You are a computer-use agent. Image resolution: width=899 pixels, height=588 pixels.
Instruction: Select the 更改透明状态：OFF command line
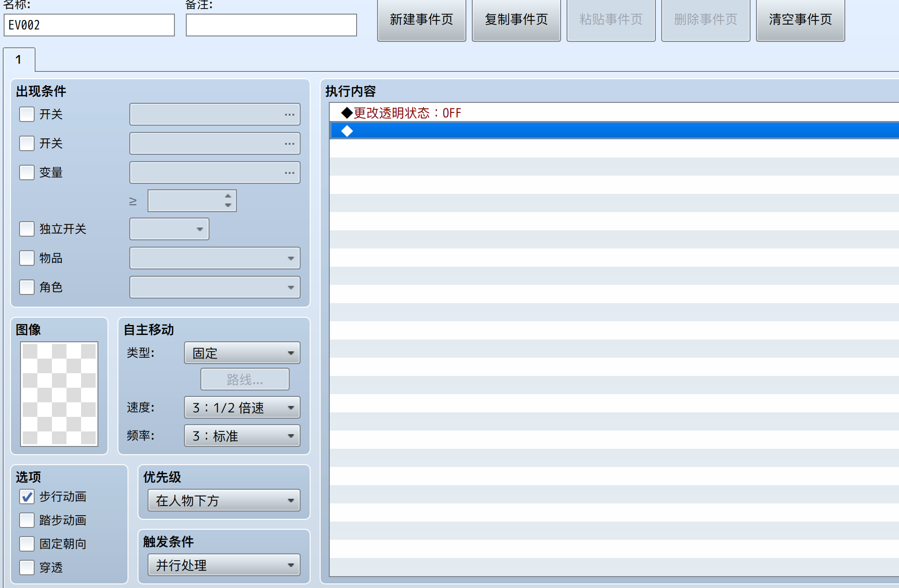tap(614, 112)
